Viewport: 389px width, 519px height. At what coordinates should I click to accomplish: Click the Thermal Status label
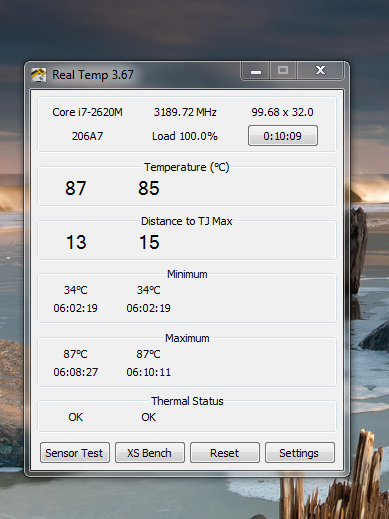(187, 401)
